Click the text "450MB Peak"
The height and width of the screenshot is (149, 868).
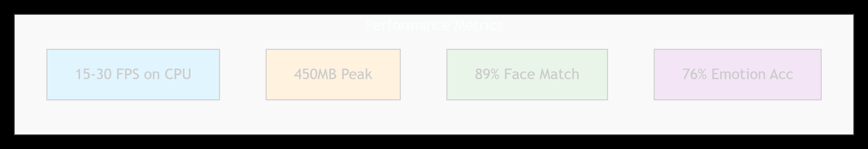point(333,74)
